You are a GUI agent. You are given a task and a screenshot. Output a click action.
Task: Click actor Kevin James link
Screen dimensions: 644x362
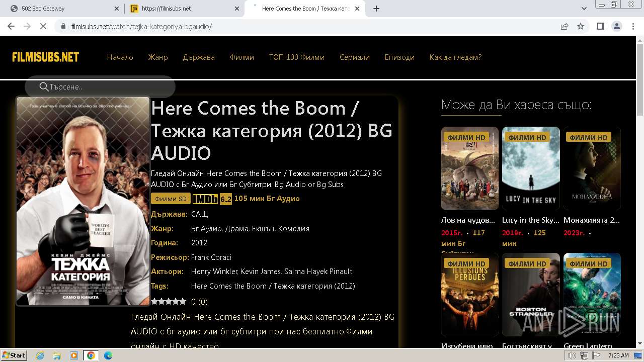(x=260, y=271)
